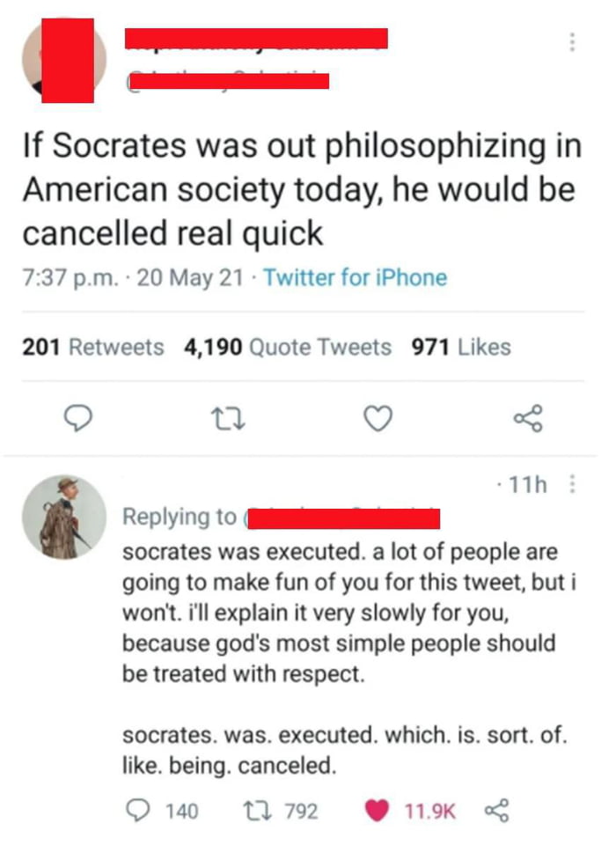Unlike the reply with 11.9K likes

(378, 810)
